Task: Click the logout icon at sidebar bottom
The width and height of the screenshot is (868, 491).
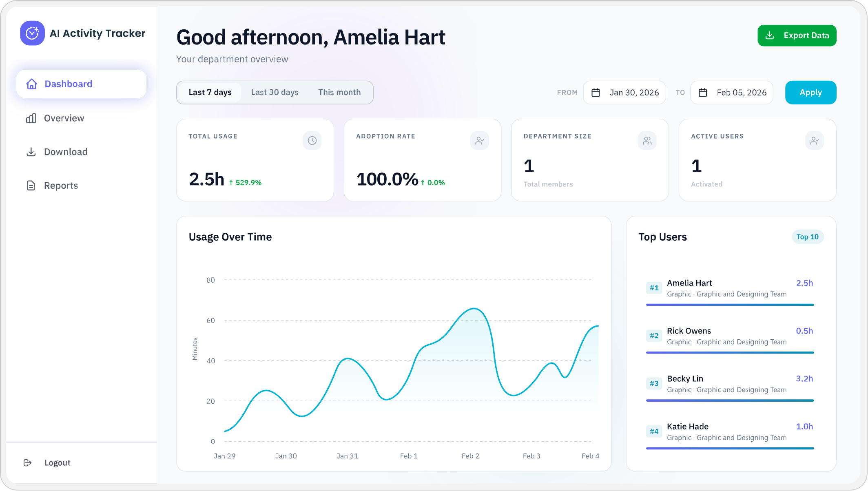Action: point(28,462)
